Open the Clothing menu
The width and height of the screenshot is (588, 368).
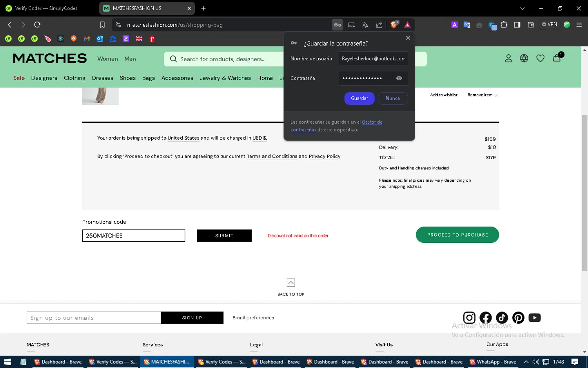[x=74, y=78]
